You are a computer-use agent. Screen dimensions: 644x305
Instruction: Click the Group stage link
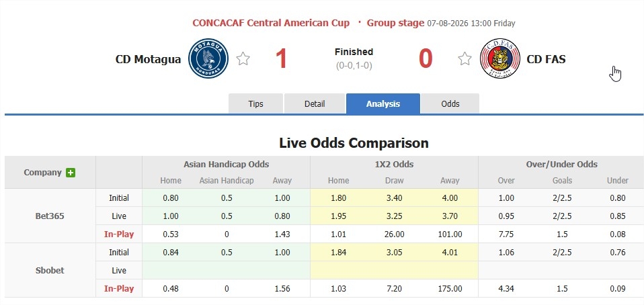(x=395, y=23)
